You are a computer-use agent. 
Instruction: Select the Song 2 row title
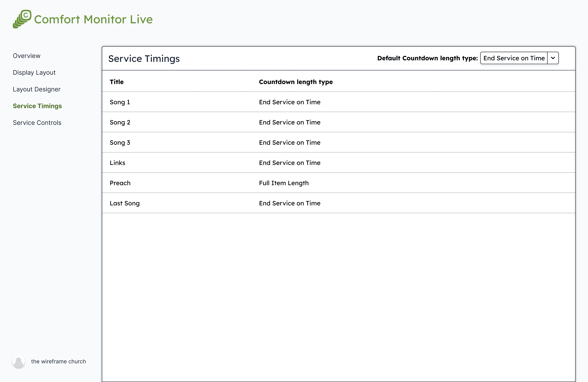pyautogui.click(x=120, y=122)
